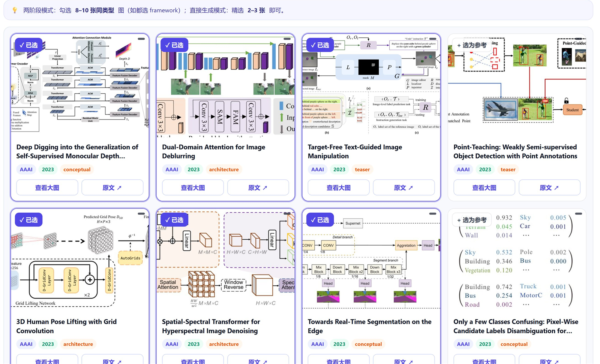Open 查看大图 for Target-Free Text-Guided card
Screen dimensions: 600x364
338,188
